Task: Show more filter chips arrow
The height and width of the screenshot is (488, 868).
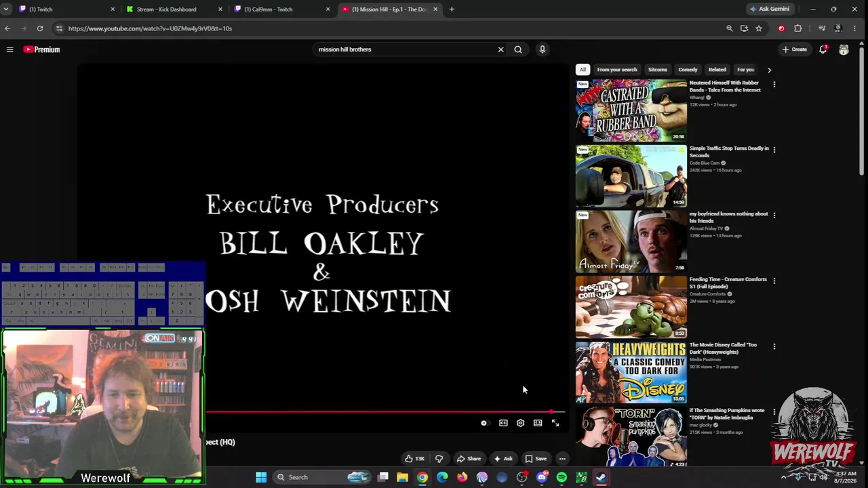Action: (x=769, y=70)
